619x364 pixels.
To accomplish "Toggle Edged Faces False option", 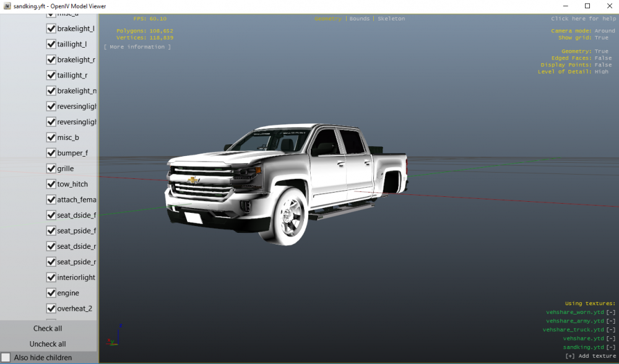I will (x=603, y=58).
